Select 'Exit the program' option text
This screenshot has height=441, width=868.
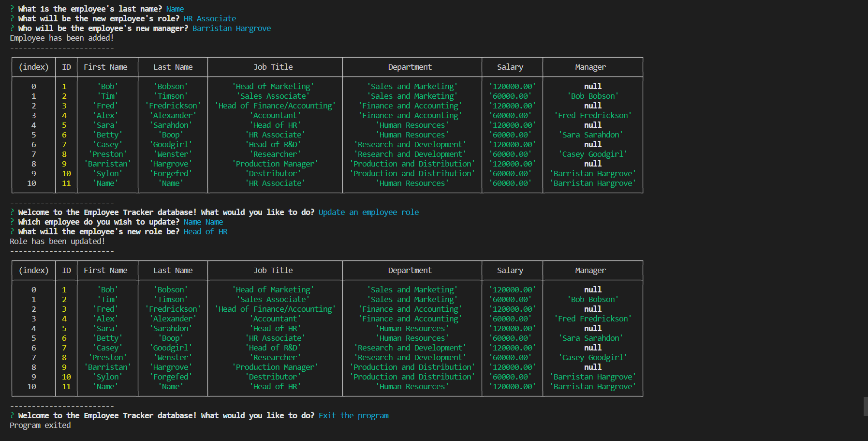[353, 415]
